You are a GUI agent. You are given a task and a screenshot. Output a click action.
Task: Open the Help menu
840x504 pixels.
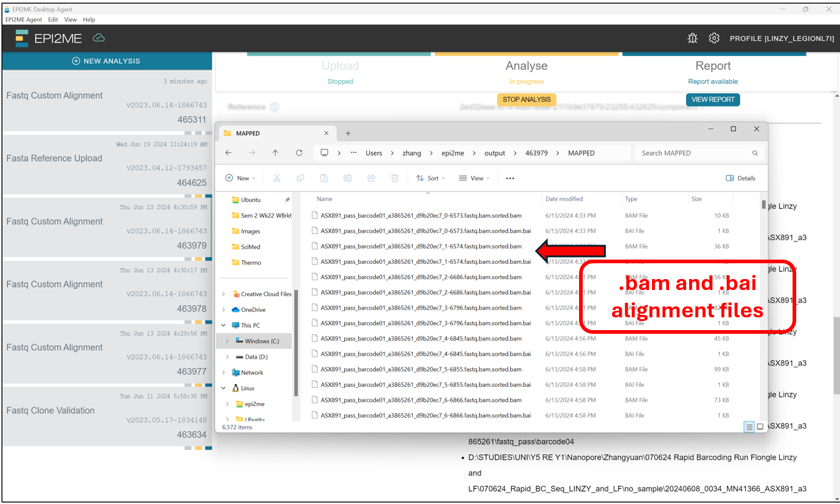(89, 19)
